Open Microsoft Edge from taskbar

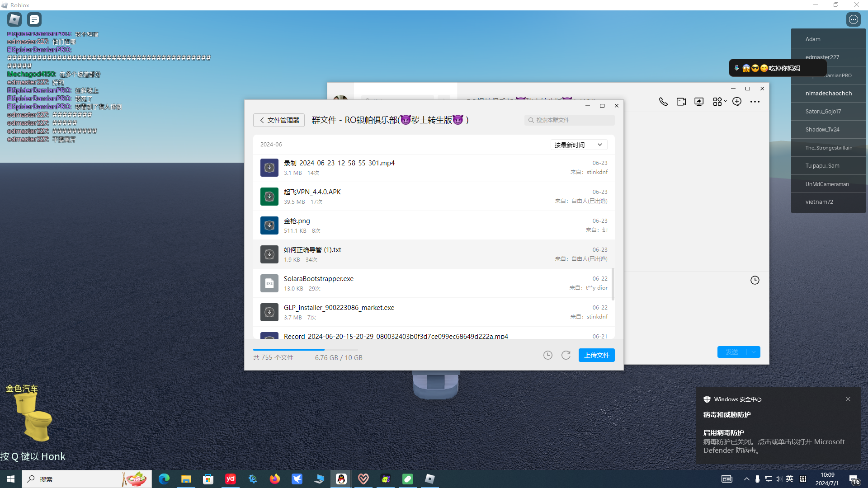pos(164,479)
